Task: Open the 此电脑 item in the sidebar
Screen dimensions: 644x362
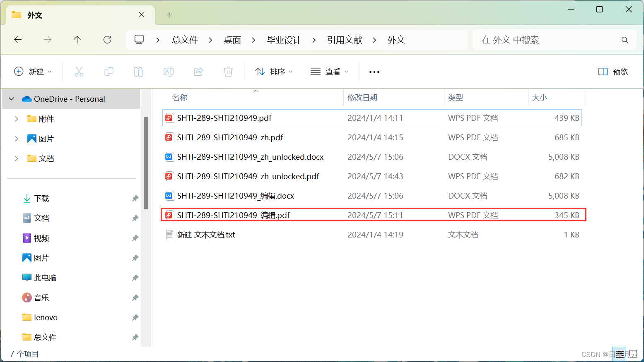Action: pyautogui.click(x=45, y=278)
